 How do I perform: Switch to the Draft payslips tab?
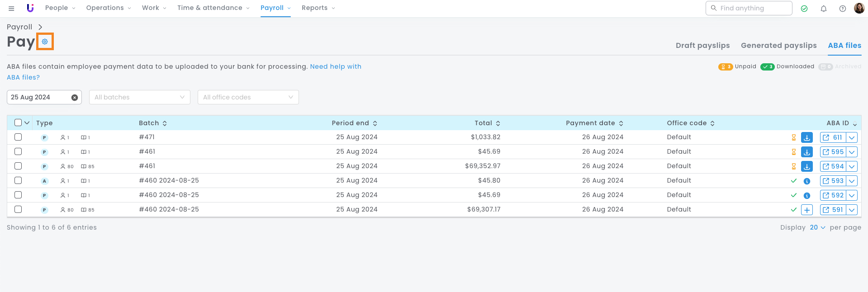coord(702,46)
